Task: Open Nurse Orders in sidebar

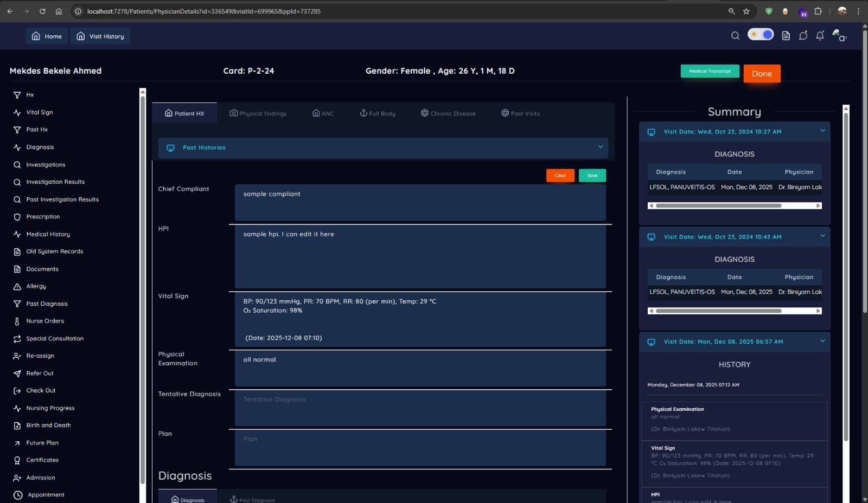Action: [x=39, y=321]
